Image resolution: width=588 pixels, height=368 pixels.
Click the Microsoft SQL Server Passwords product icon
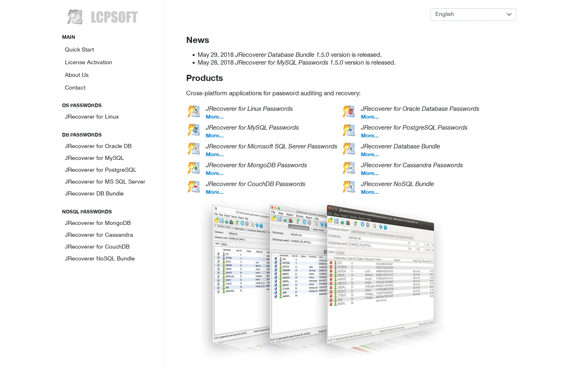coord(194,149)
